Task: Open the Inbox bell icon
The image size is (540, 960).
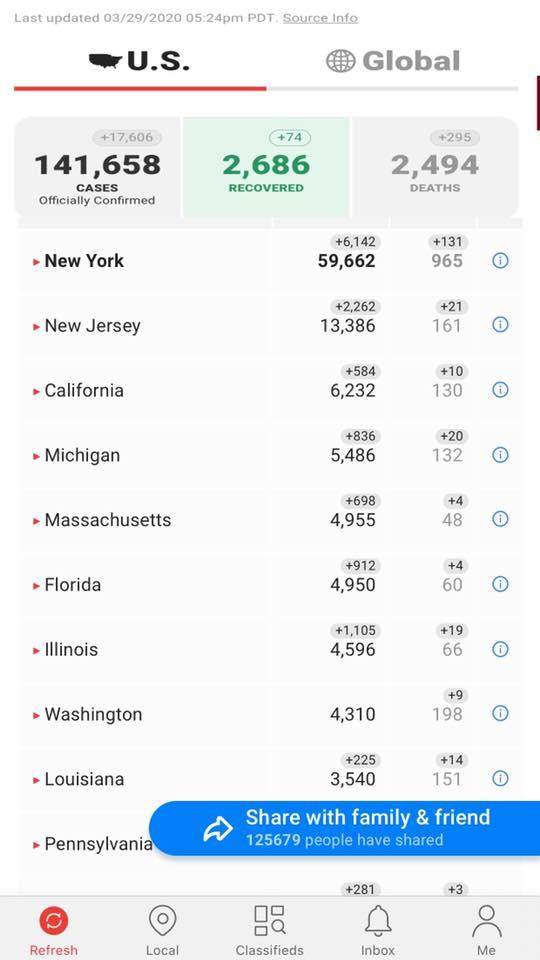Action: [378, 921]
